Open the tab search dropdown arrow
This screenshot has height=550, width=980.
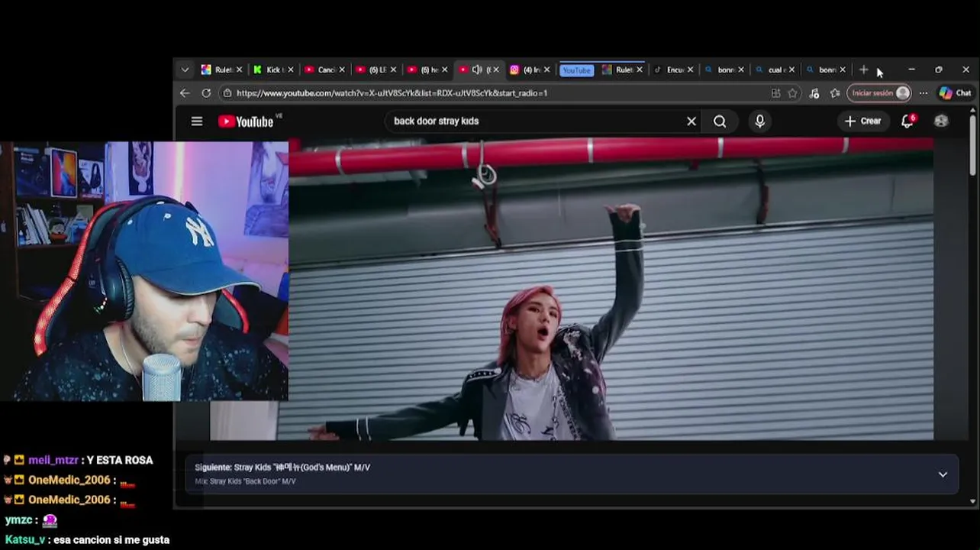[x=185, y=70]
